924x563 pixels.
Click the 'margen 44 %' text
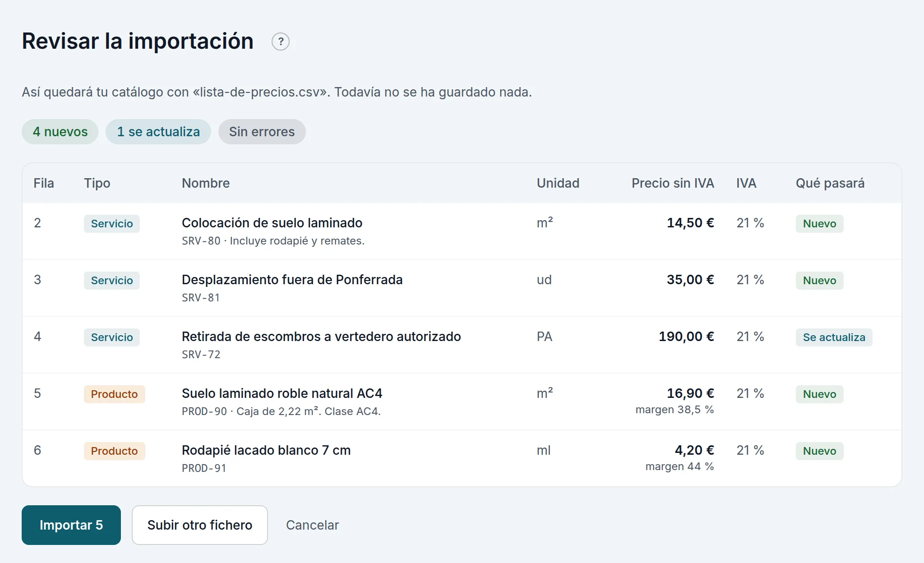(679, 466)
